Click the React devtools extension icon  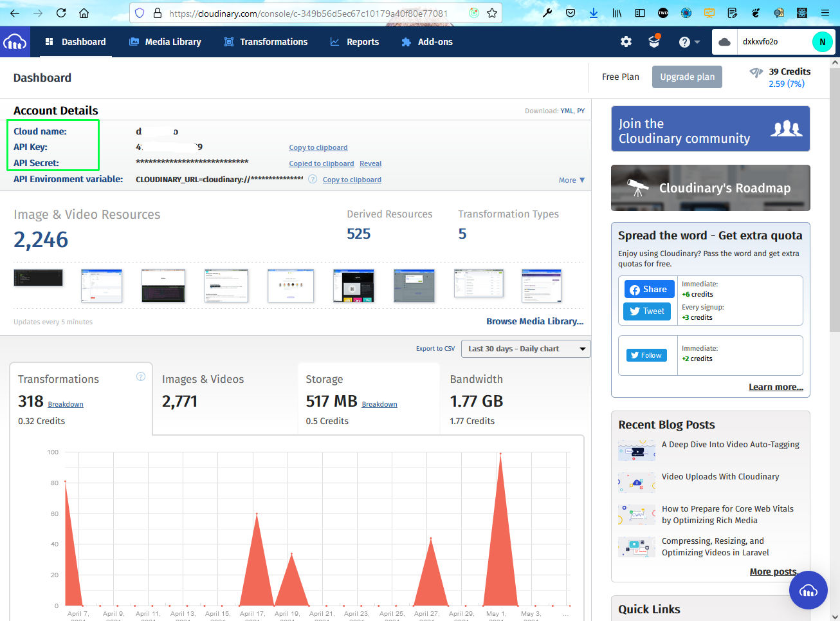(801, 13)
